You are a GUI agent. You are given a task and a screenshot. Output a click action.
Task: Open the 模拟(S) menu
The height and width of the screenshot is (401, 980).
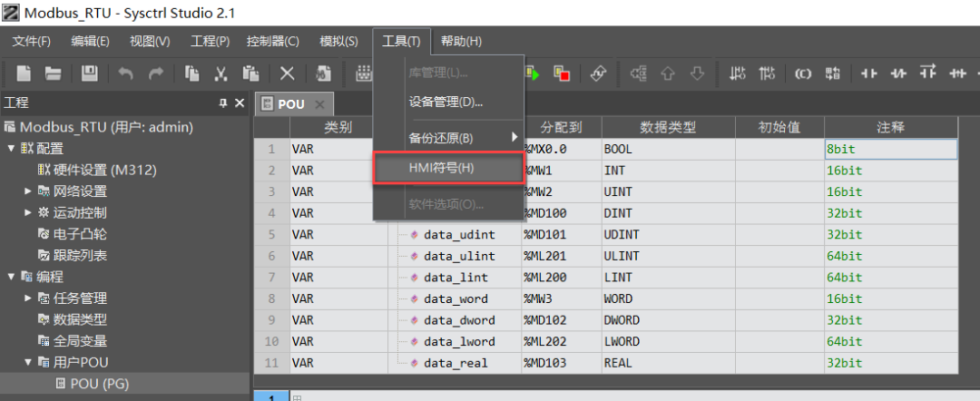[338, 41]
